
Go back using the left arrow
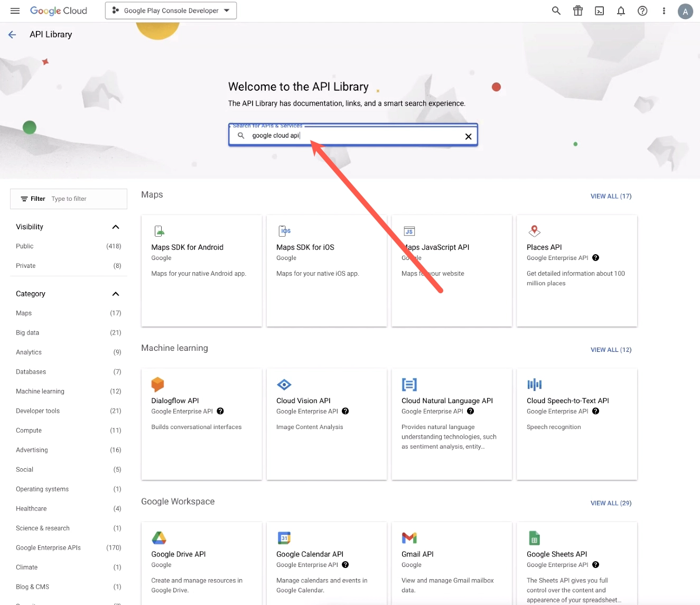click(12, 34)
